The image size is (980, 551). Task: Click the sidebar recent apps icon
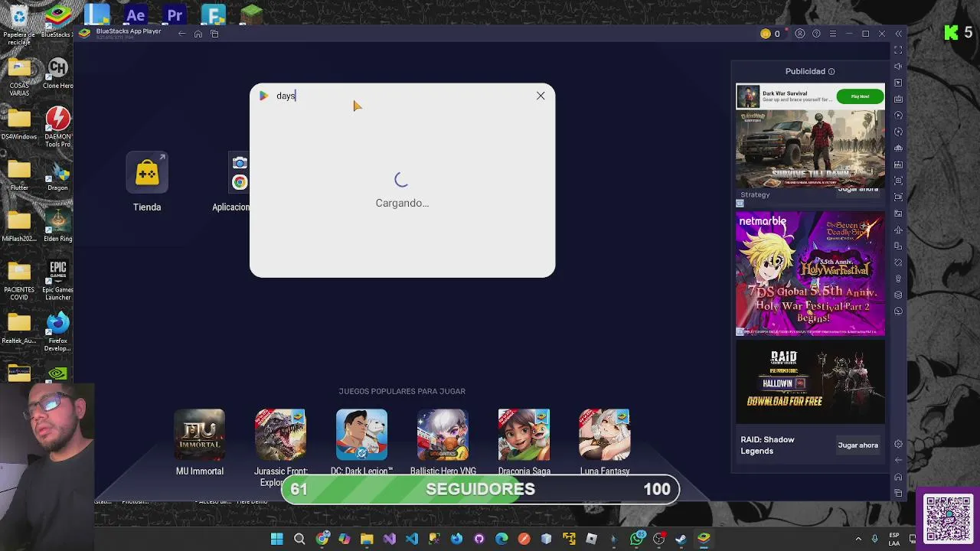click(x=899, y=493)
